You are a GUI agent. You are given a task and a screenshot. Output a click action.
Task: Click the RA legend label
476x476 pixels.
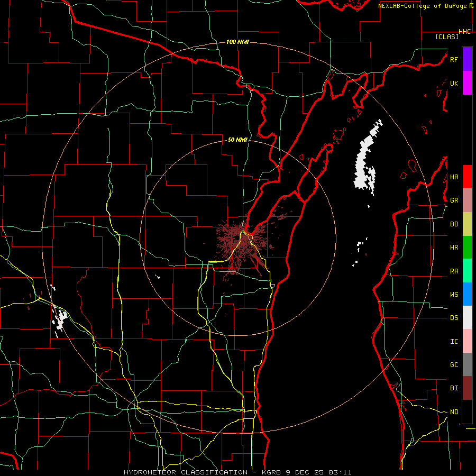pos(454,271)
